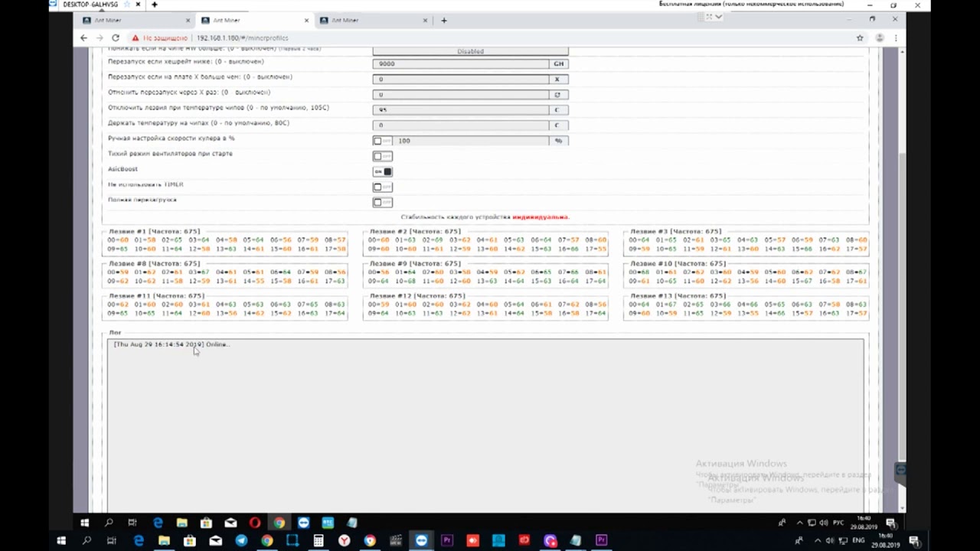Open the Chrome profile avatar menu

pyautogui.click(x=880, y=37)
